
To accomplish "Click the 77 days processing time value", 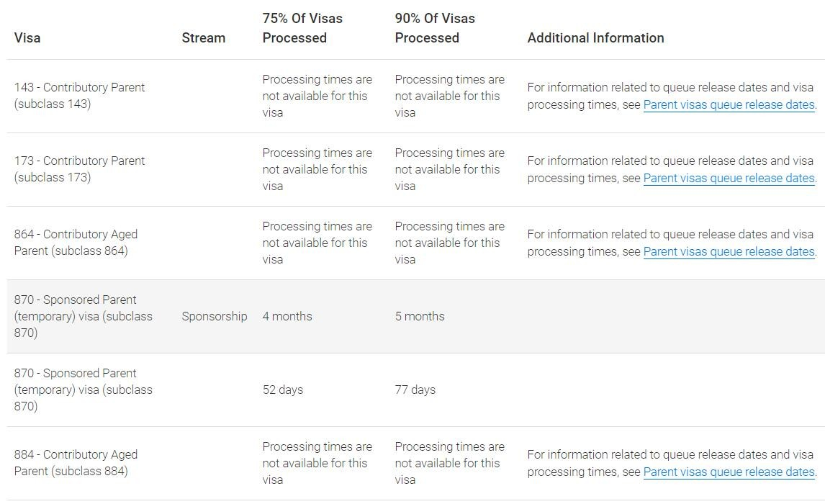I will click(415, 390).
